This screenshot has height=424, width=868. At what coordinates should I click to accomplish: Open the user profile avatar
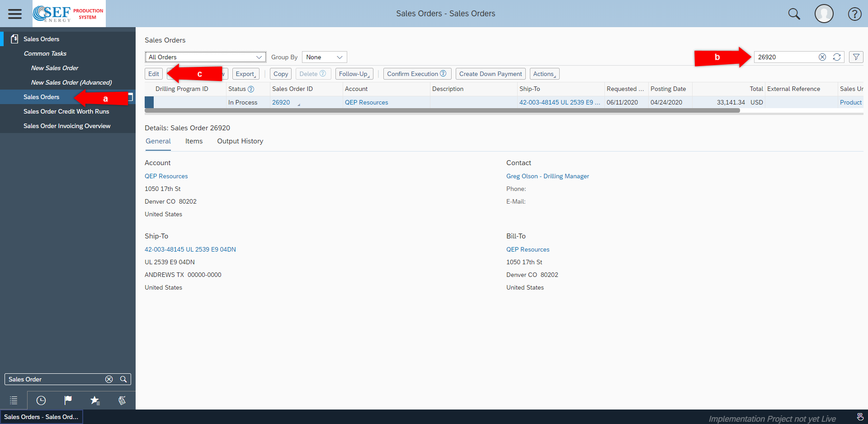point(824,14)
